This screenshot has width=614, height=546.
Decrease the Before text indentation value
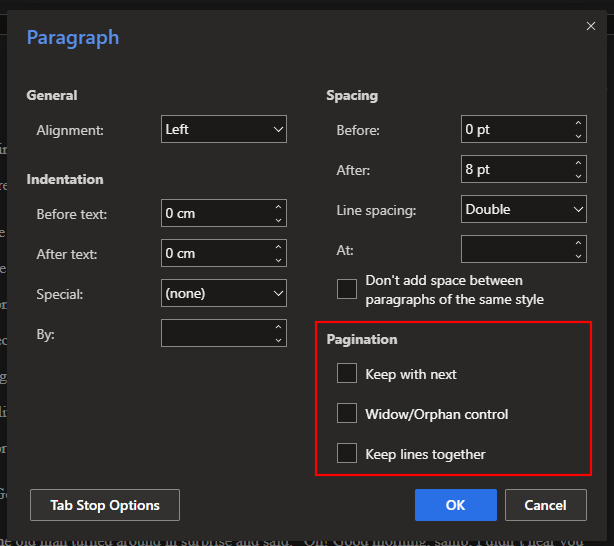click(278, 220)
